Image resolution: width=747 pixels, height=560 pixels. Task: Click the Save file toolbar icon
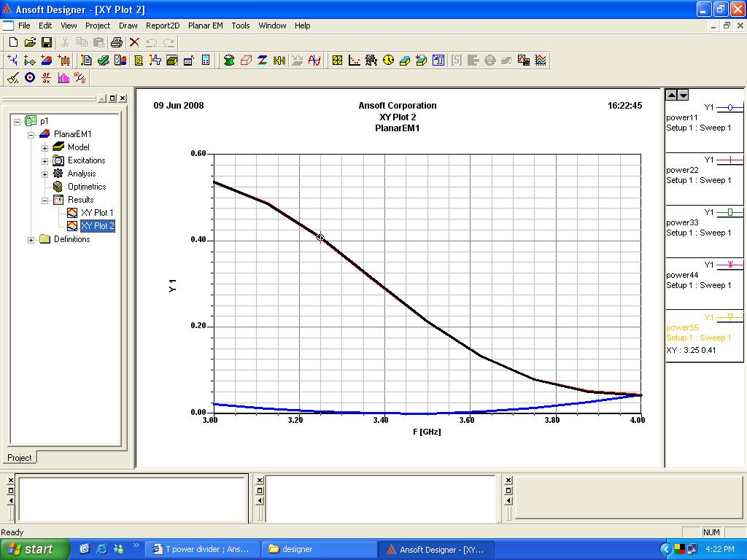click(46, 43)
